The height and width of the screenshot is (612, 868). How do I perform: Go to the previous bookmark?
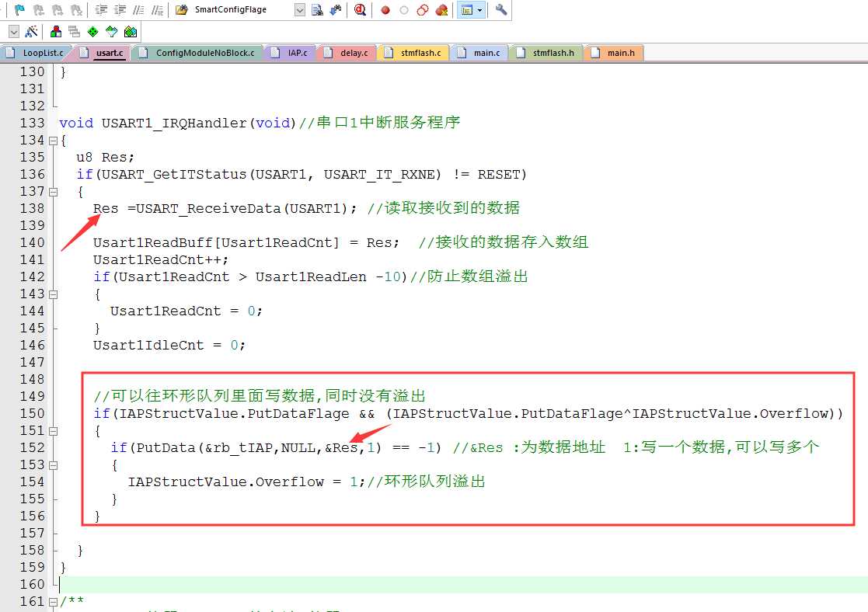tap(39, 9)
